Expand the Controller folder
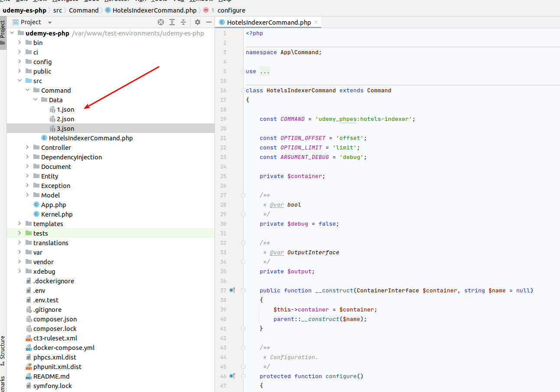This screenshot has height=392, width=560. (x=27, y=147)
